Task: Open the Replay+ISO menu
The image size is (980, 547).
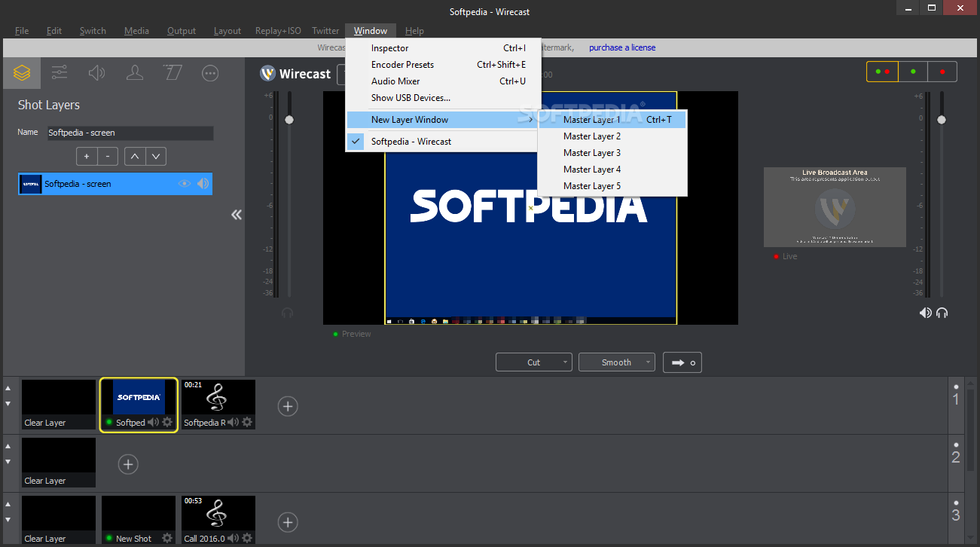Action: [x=278, y=31]
